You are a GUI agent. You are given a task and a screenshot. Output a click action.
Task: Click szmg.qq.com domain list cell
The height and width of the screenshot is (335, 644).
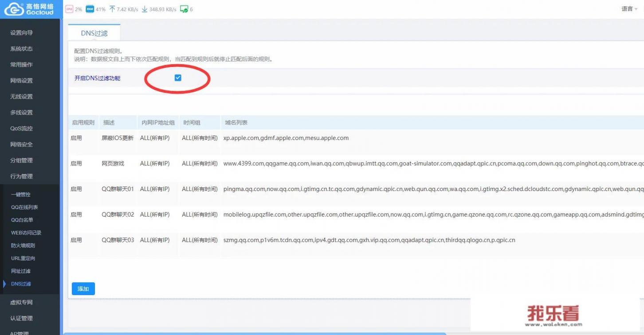(x=369, y=240)
